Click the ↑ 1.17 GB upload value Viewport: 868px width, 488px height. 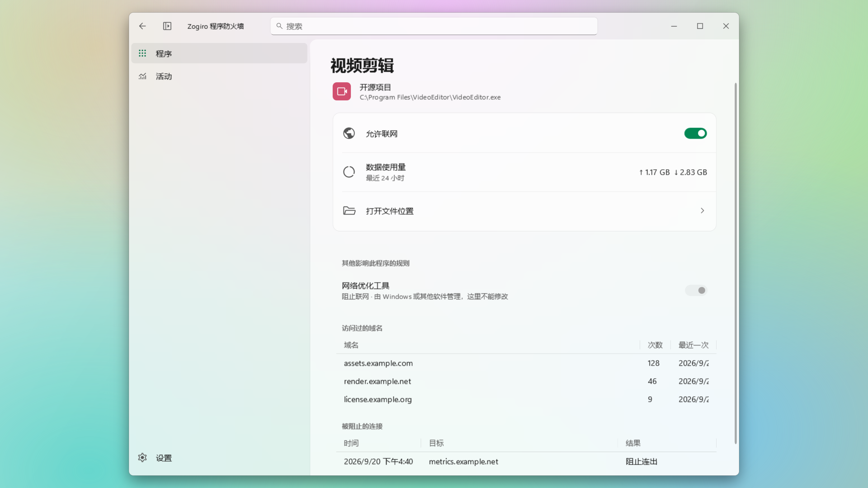point(654,172)
